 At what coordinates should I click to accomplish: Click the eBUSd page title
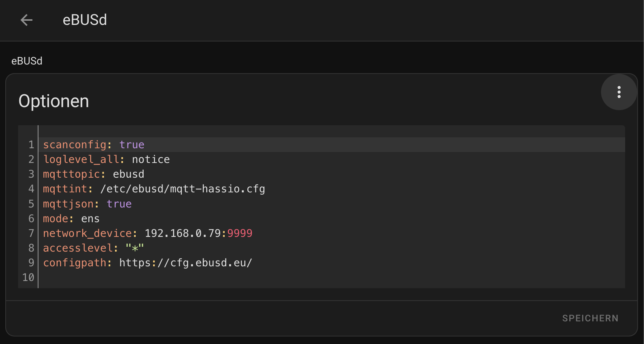(85, 20)
